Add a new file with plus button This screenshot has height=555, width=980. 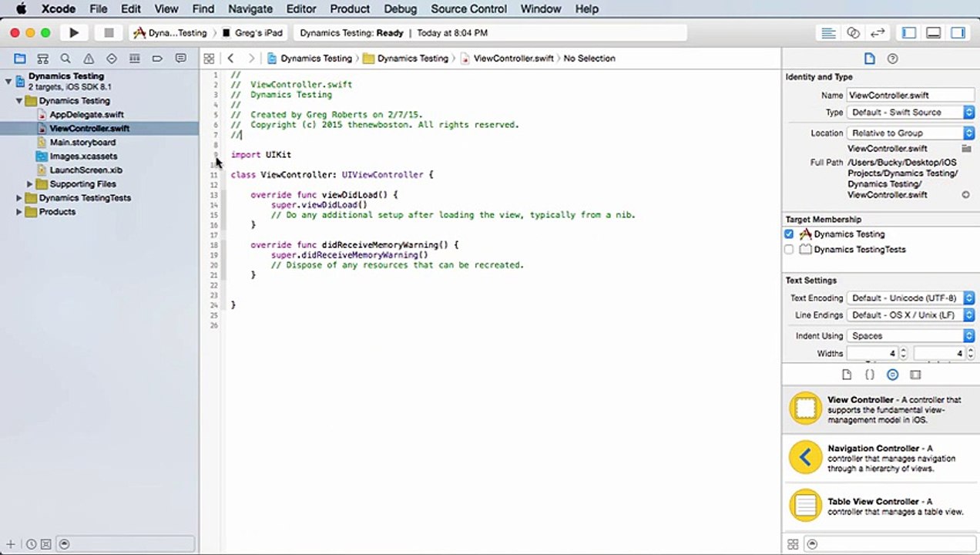point(11,544)
